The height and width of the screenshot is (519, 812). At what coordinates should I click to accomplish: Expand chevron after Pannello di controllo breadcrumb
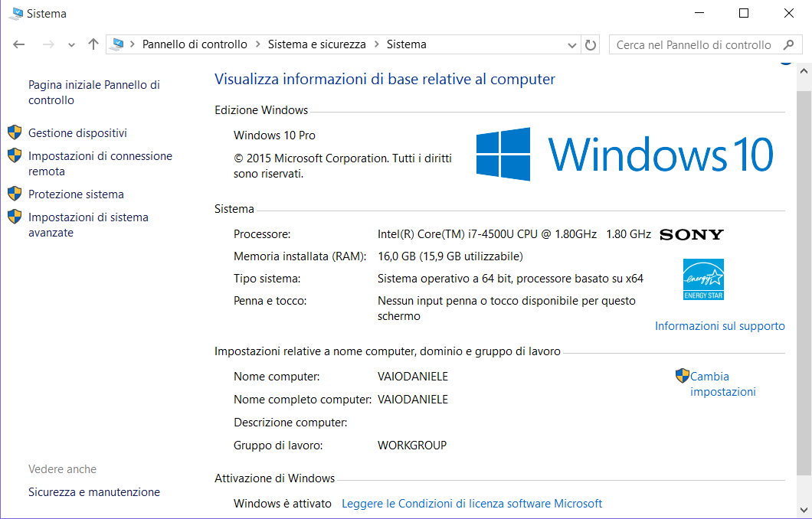[257, 44]
